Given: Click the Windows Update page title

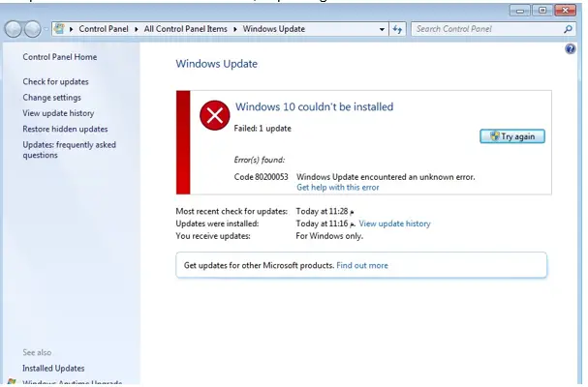Looking at the screenshot, I should [216, 64].
